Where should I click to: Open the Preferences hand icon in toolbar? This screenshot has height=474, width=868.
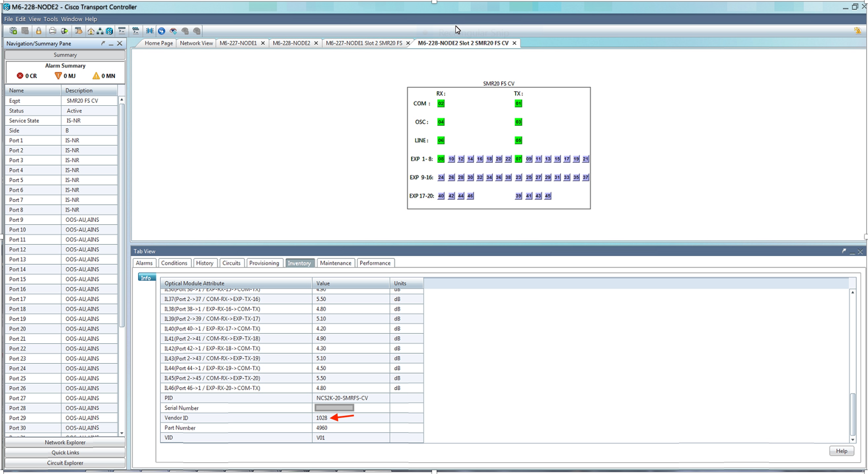(78, 31)
